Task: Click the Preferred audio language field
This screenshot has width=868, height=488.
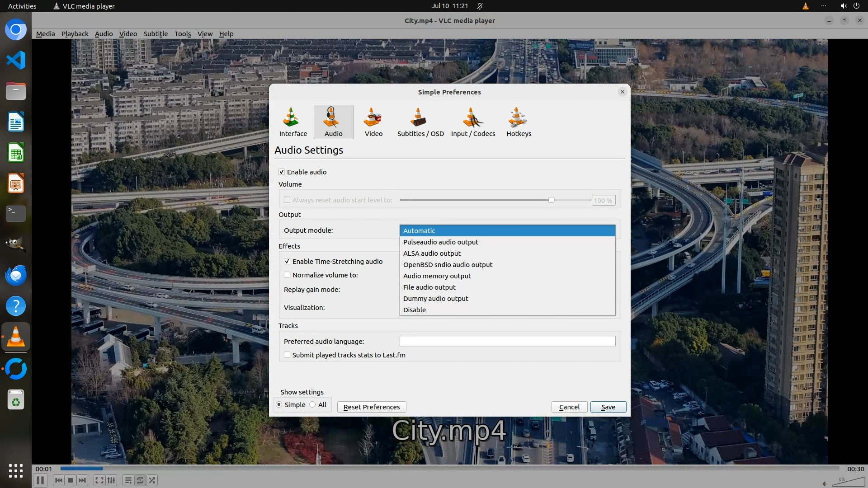Action: click(x=507, y=342)
